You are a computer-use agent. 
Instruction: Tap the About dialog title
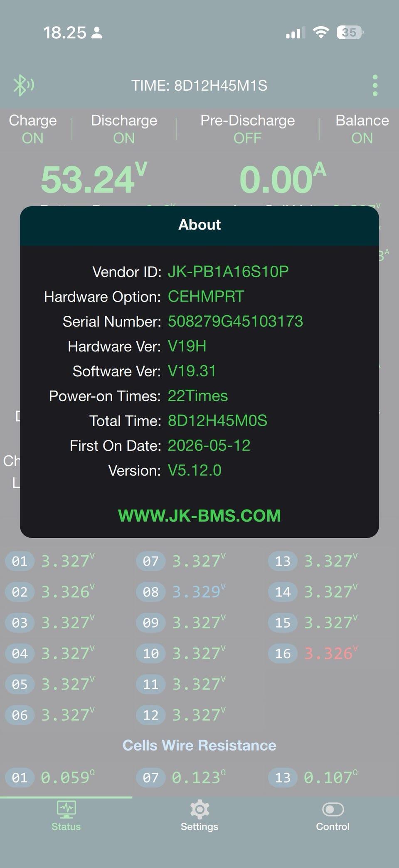pyautogui.click(x=199, y=225)
